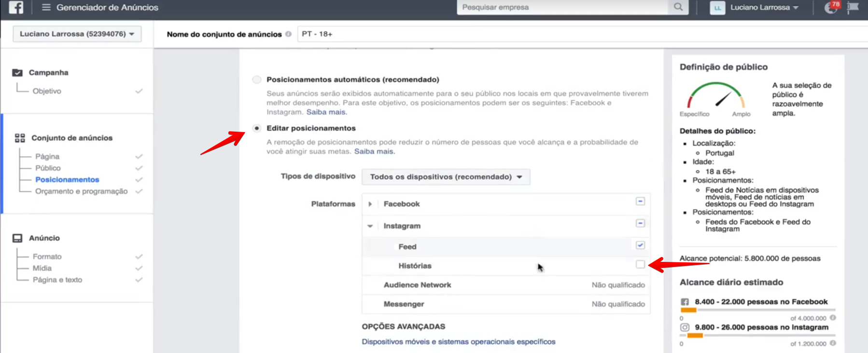Click the Conjunto de anúncios grid icon

tap(20, 138)
